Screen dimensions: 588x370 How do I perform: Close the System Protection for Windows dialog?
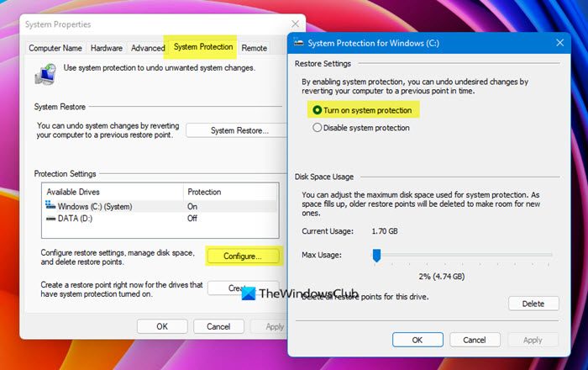(560, 43)
